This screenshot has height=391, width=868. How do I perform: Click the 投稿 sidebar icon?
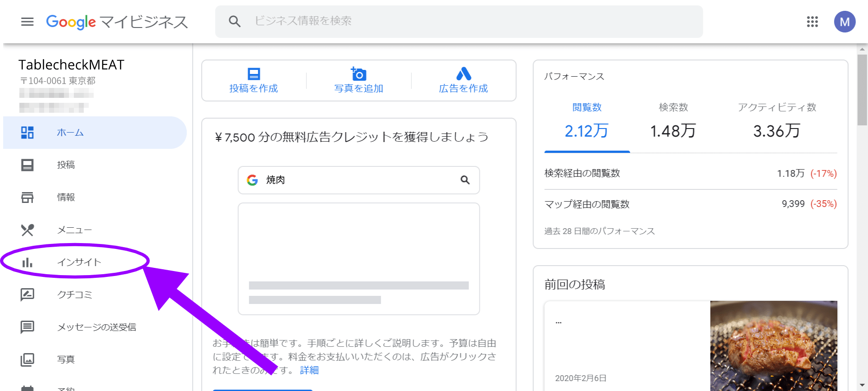click(x=27, y=165)
